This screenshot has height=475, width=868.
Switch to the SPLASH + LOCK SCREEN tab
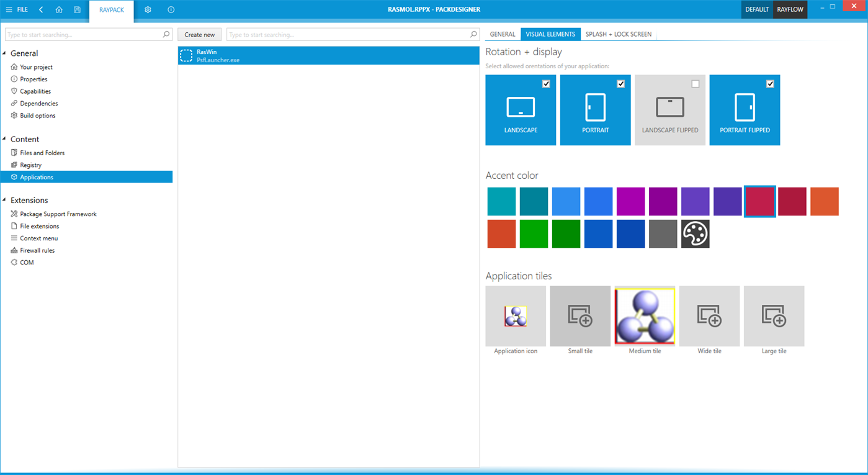click(618, 34)
